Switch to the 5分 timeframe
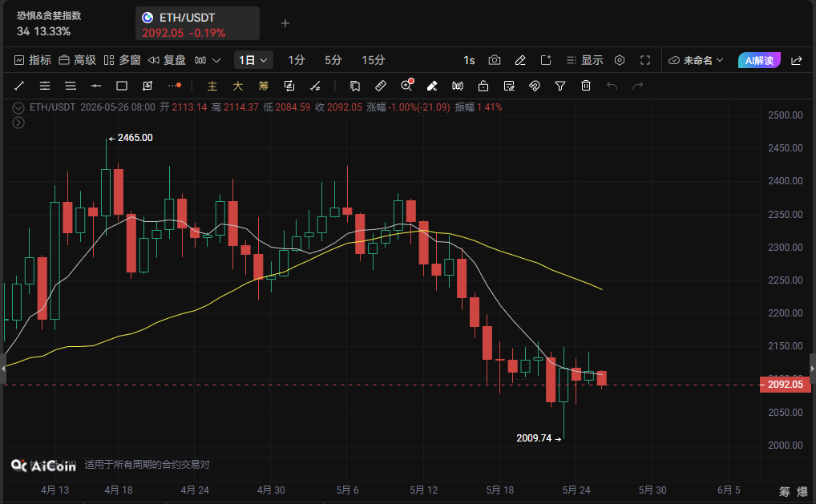The image size is (816, 504). pos(333,60)
